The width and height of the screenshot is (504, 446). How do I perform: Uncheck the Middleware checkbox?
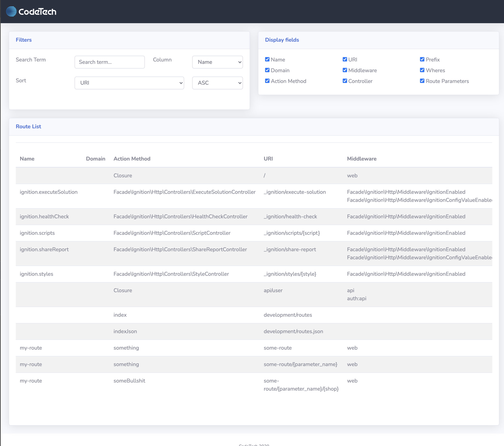coord(345,70)
